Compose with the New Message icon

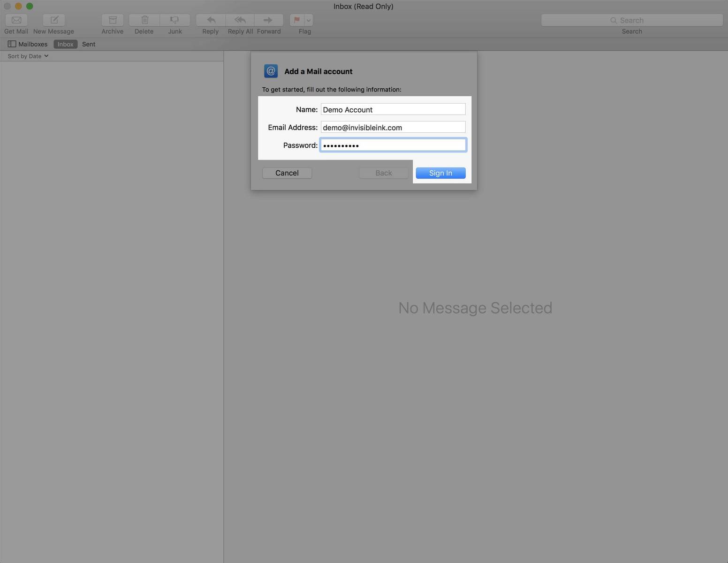[x=54, y=20]
